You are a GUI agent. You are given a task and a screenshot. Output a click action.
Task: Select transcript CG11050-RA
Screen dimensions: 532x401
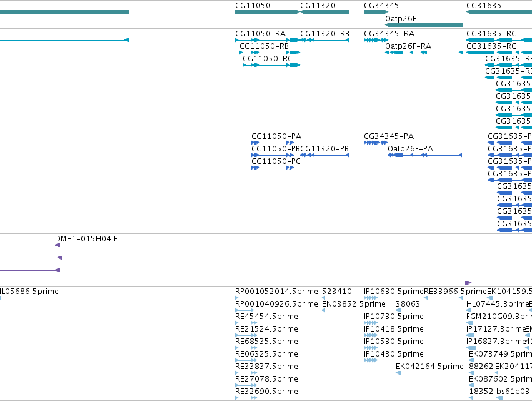[268, 40]
